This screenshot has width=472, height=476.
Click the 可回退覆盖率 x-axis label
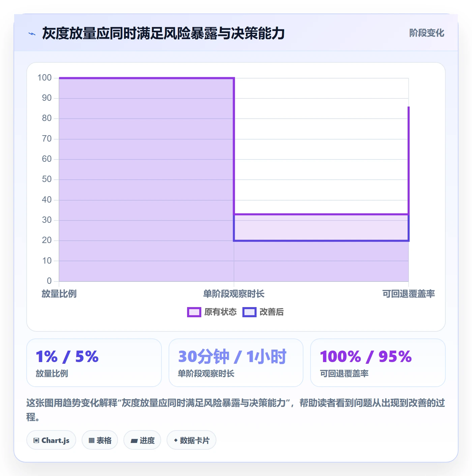(409, 294)
